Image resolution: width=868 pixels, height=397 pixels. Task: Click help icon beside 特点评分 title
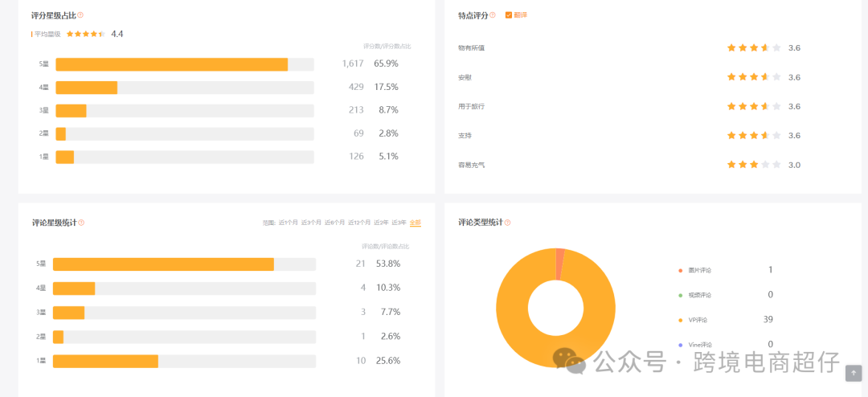493,15
